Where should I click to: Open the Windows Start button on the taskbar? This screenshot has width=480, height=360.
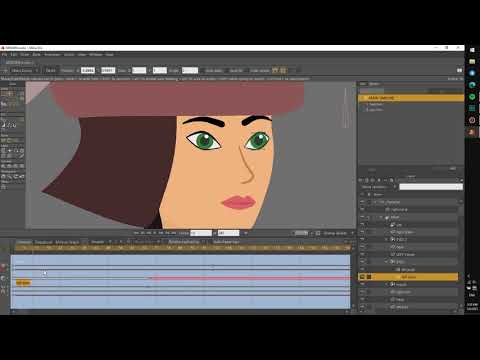pyautogui.click(x=472, y=50)
